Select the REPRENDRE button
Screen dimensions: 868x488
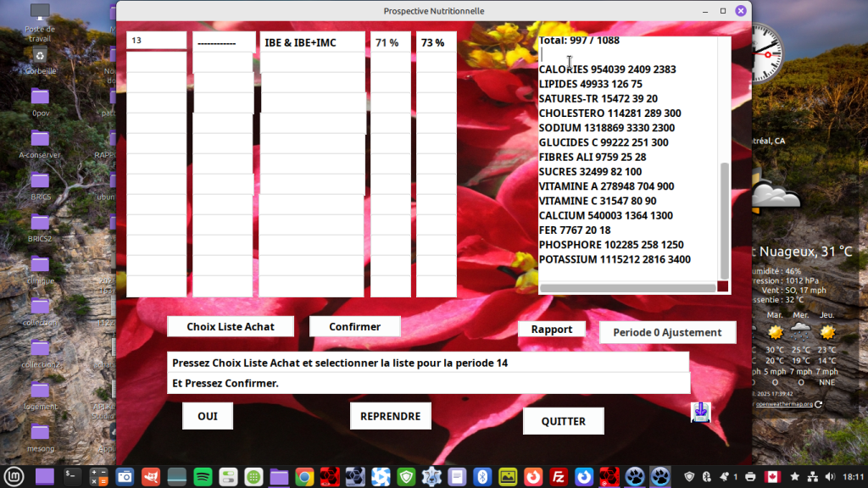[390, 416]
